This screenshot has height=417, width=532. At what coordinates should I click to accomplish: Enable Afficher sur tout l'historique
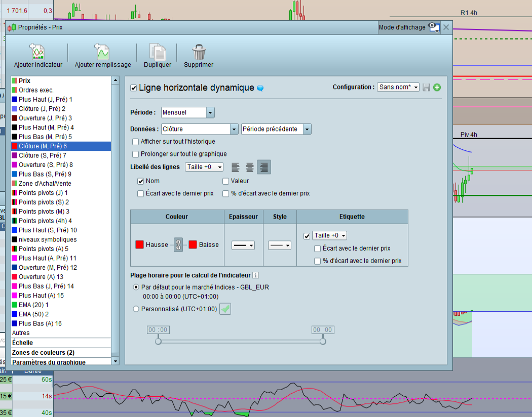(136, 142)
